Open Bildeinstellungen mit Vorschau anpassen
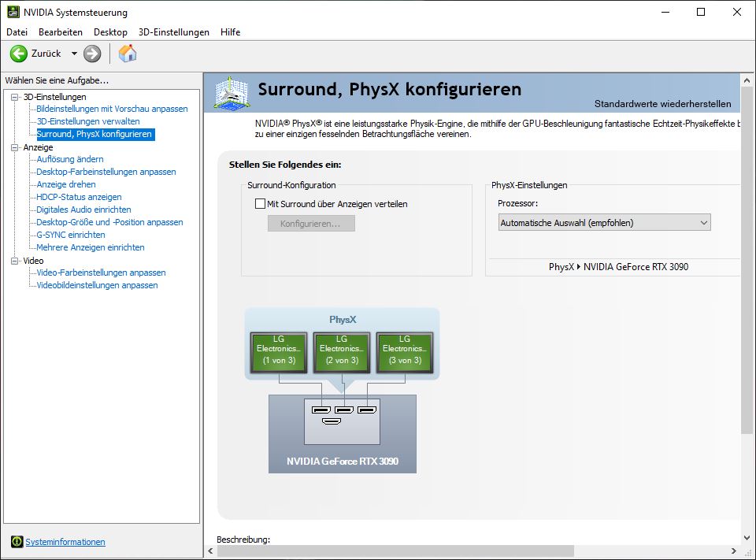The image size is (756, 560). point(112,109)
